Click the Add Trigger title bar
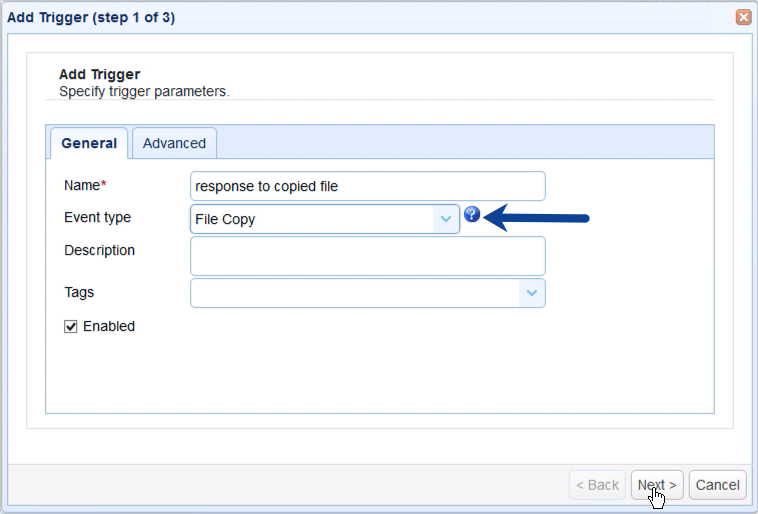Screen dimensions: 758x514 tap(300, 17)
